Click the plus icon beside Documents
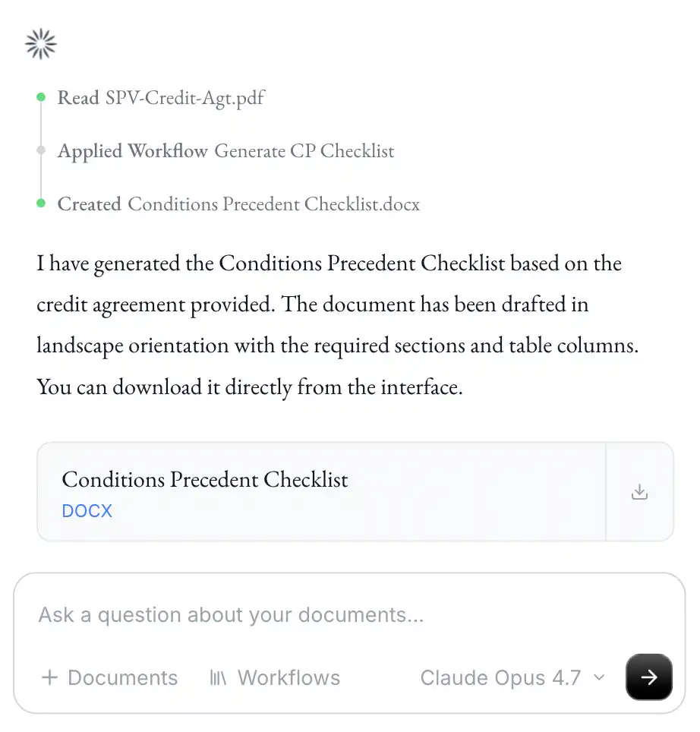Image resolution: width=700 pixels, height=732 pixels. (49, 677)
